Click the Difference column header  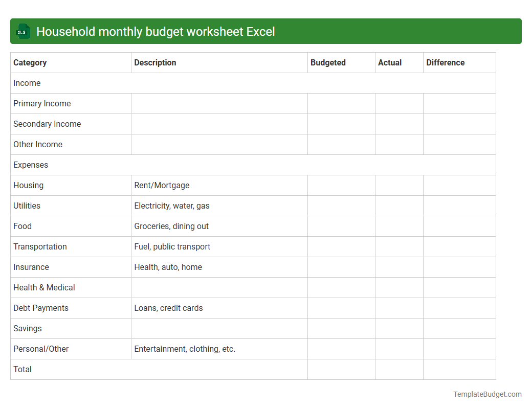[x=445, y=62]
